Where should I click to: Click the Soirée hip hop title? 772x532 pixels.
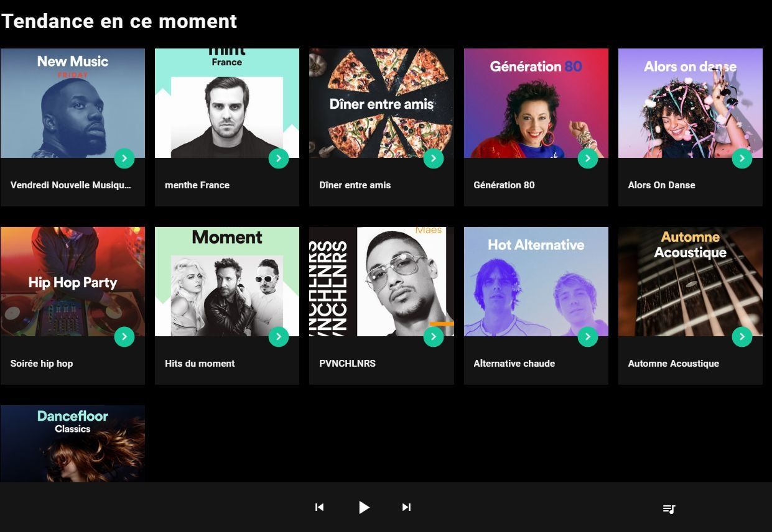[42, 363]
